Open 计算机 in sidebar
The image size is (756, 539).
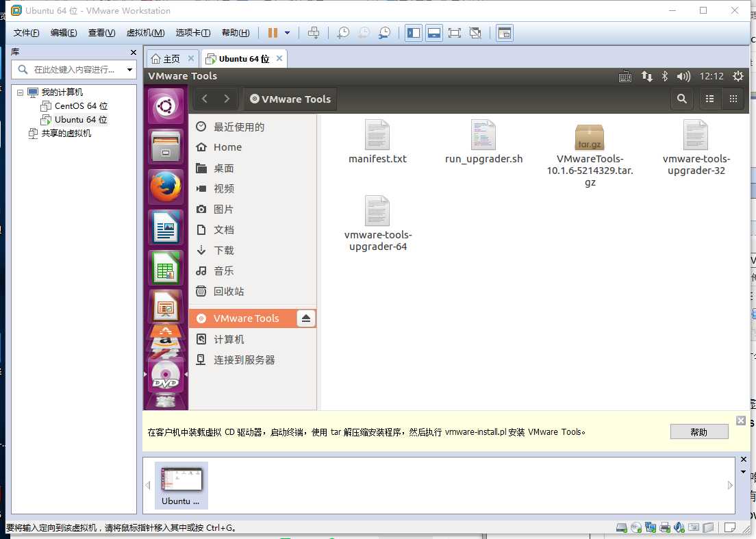[253, 340]
